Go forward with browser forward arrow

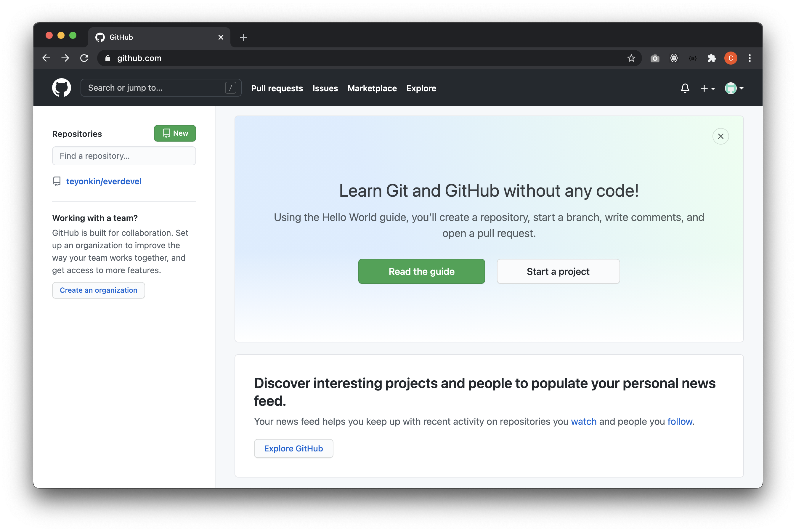point(65,58)
